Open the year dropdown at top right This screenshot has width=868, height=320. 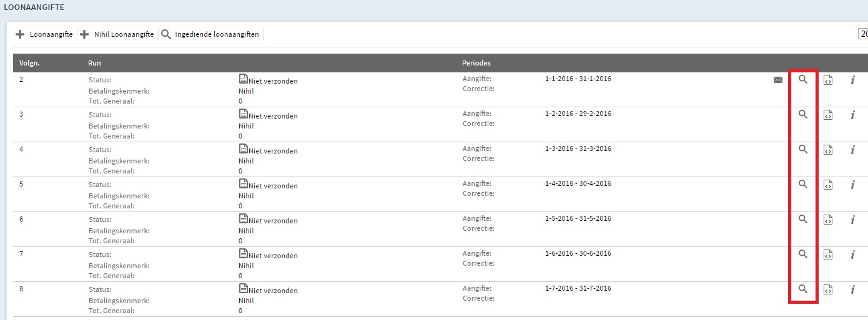tap(863, 34)
